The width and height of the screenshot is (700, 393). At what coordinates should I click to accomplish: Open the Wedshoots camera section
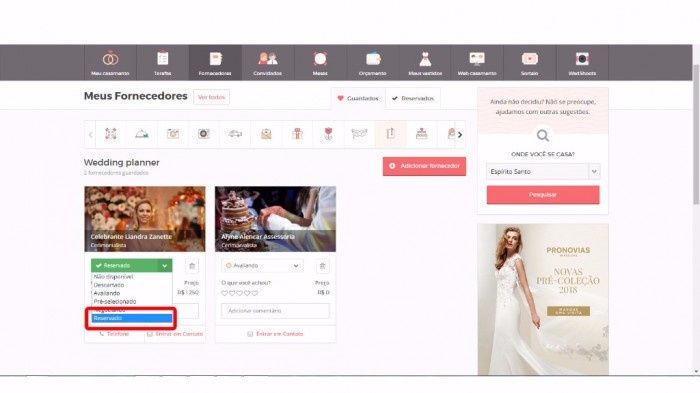pos(582,63)
